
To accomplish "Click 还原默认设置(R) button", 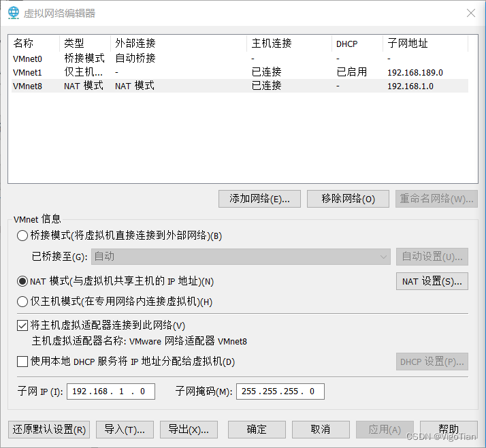I will point(49,430).
